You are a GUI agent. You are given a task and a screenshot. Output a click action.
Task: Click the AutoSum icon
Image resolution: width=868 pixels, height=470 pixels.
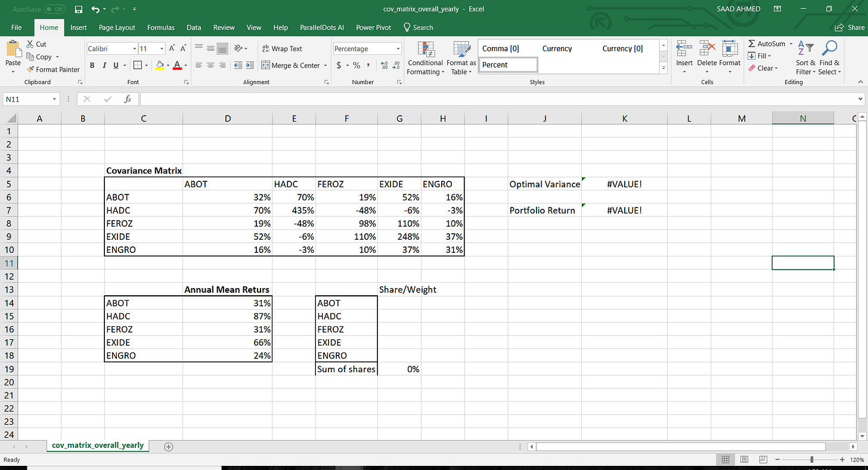(752, 44)
